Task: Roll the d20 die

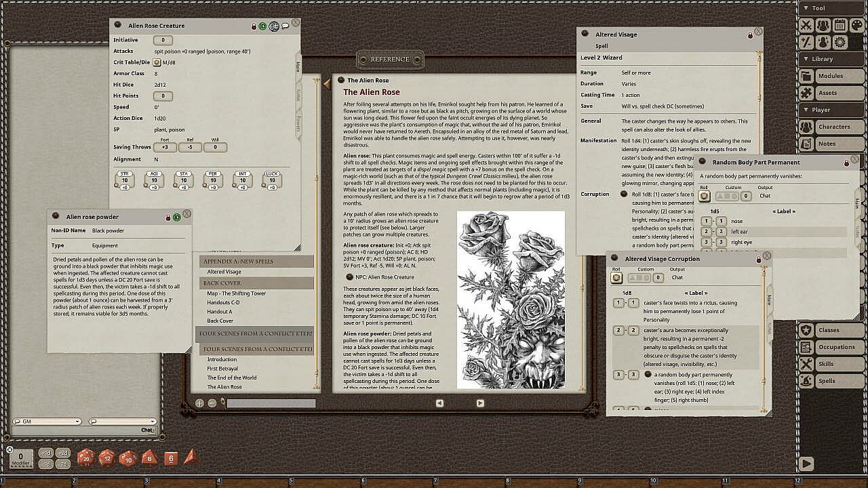Action: pos(86,458)
